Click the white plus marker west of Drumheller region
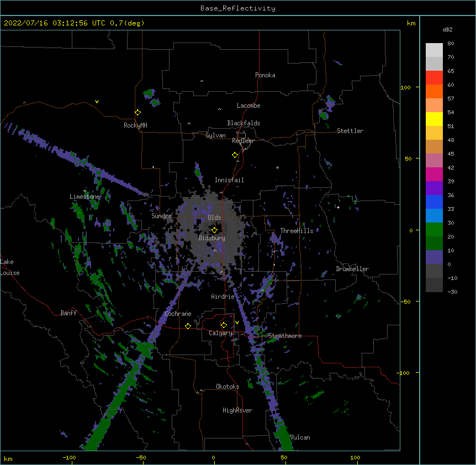This screenshot has height=465, width=476. coord(338,207)
